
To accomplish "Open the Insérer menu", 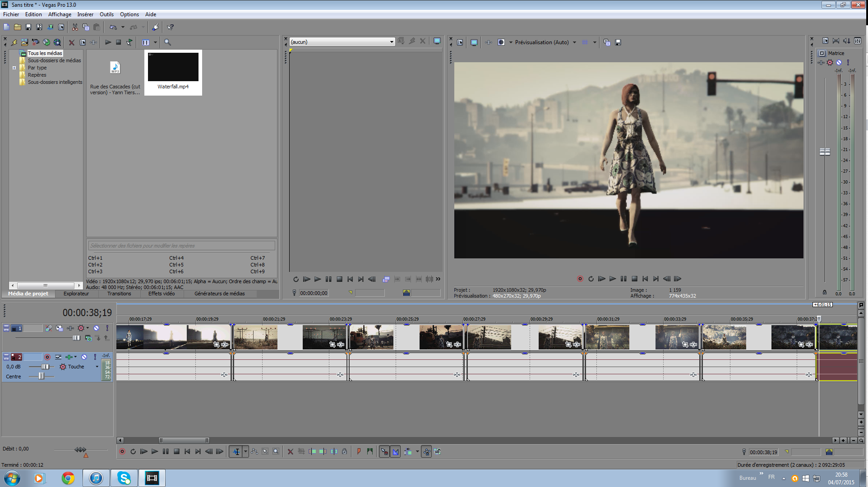I will (x=85, y=14).
